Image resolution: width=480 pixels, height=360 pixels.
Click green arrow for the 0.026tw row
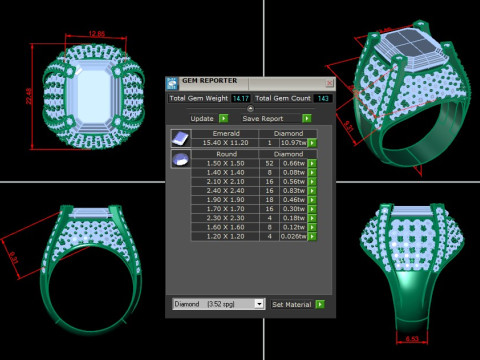(x=312, y=236)
